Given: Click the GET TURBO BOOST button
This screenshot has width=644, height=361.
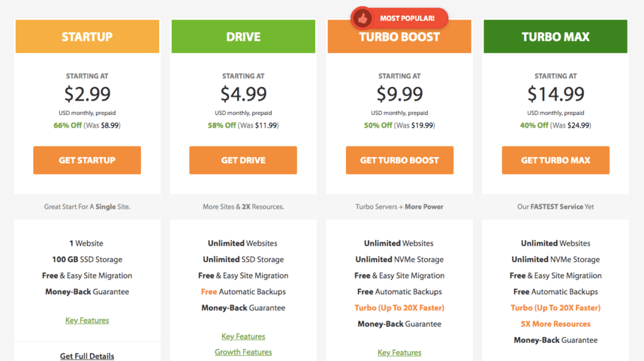Looking at the screenshot, I should 399,160.
